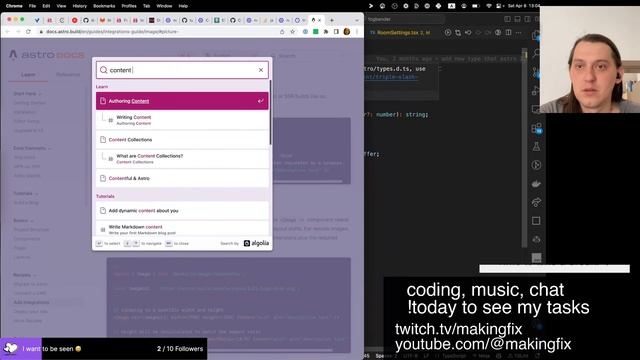Open the Content Collections search result
The width and height of the screenshot is (640, 360).
point(182,140)
